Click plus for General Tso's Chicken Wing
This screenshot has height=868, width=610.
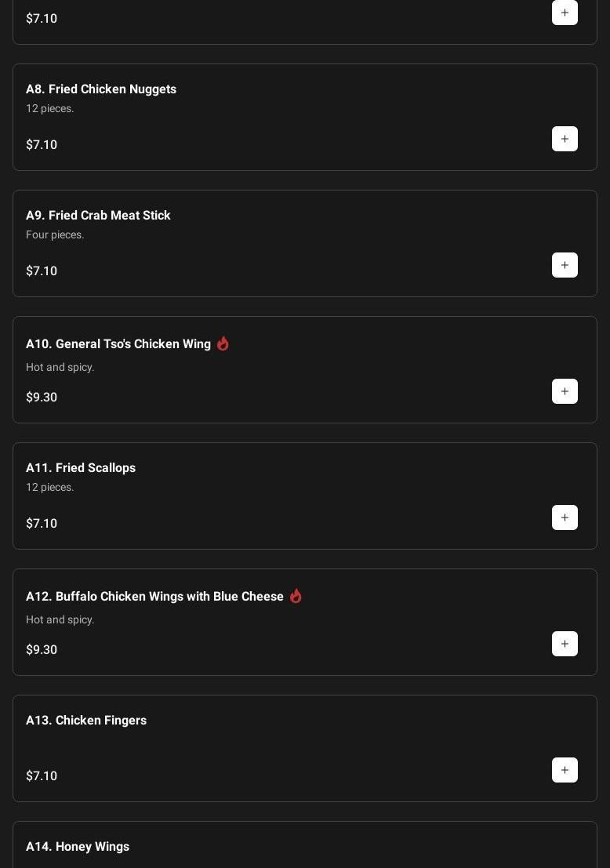point(565,391)
